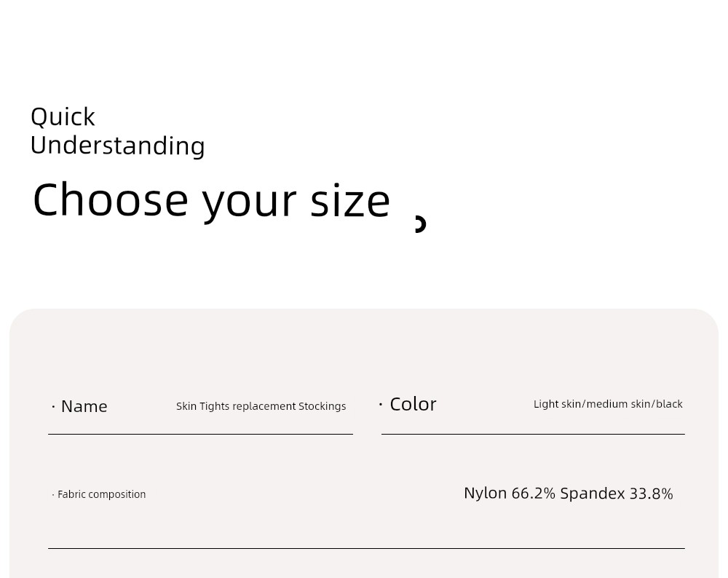The width and height of the screenshot is (728, 578).
Task: Click the word "size" in heading
Action: (350, 202)
